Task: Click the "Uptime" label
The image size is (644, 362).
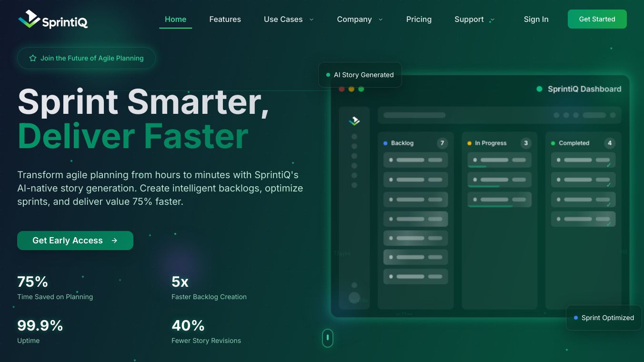Action: pyautogui.click(x=29, y=341)
